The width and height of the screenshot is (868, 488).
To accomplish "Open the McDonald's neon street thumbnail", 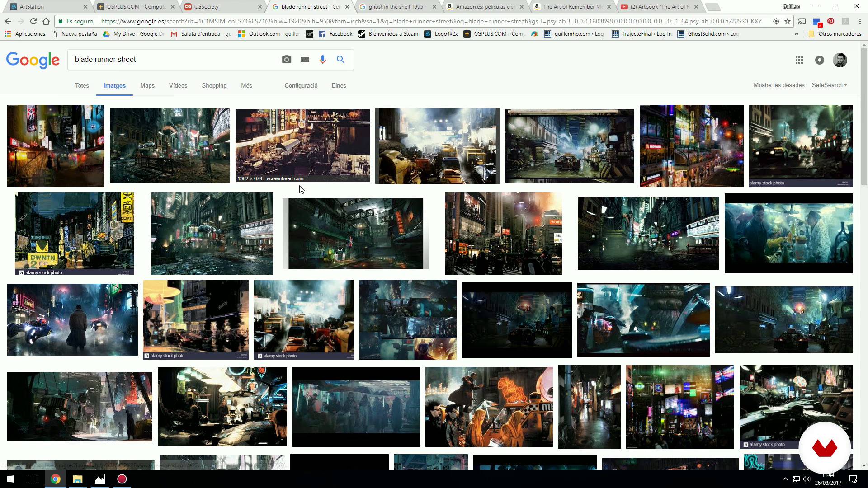I will coord(691,146).
